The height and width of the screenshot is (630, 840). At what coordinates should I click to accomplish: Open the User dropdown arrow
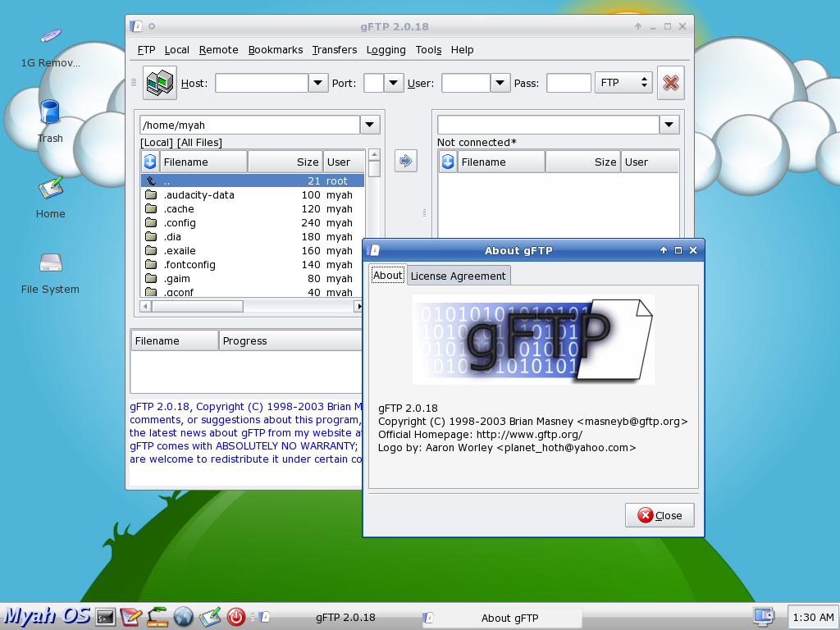(x=500, y=83)
